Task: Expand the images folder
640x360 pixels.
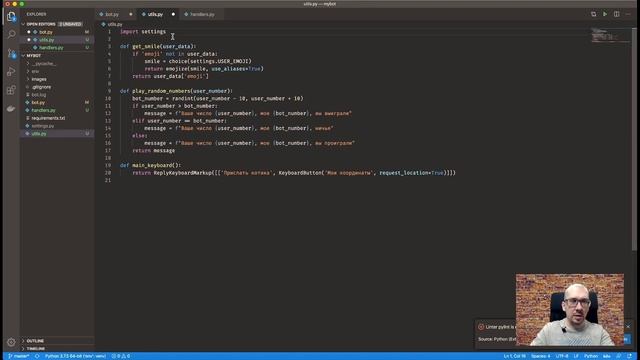Action: pos(57,79)
